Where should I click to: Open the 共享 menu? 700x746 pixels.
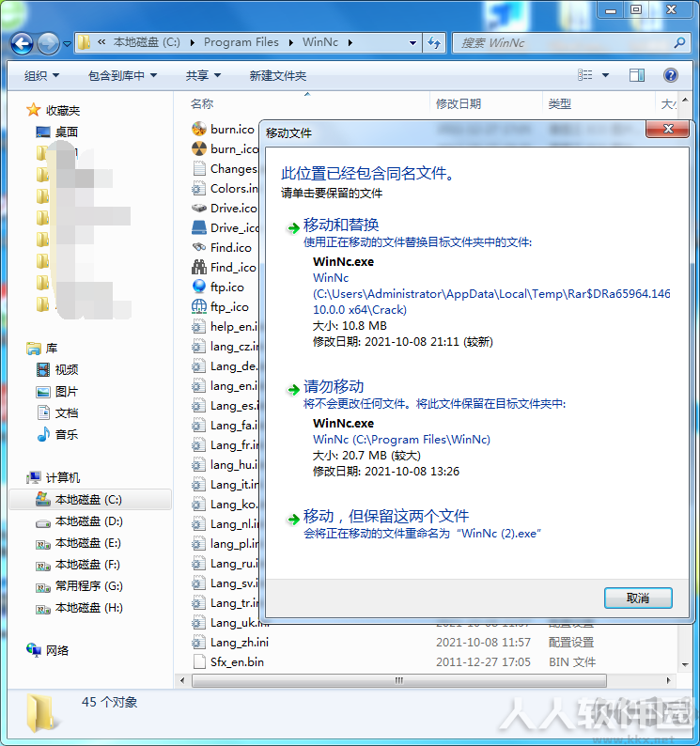pos(203,75)
